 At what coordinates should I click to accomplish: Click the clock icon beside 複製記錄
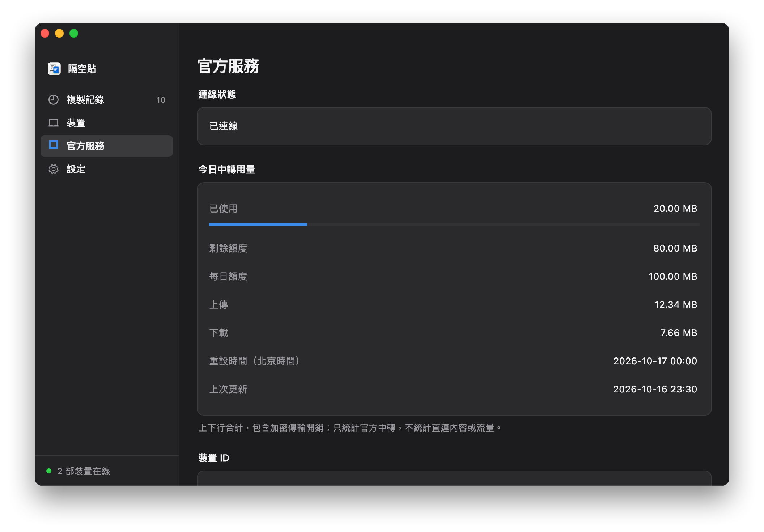(54, 100)
